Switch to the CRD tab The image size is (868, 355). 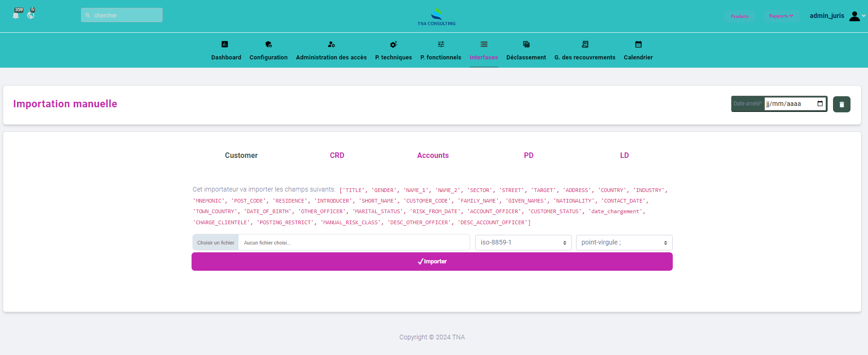337,156
